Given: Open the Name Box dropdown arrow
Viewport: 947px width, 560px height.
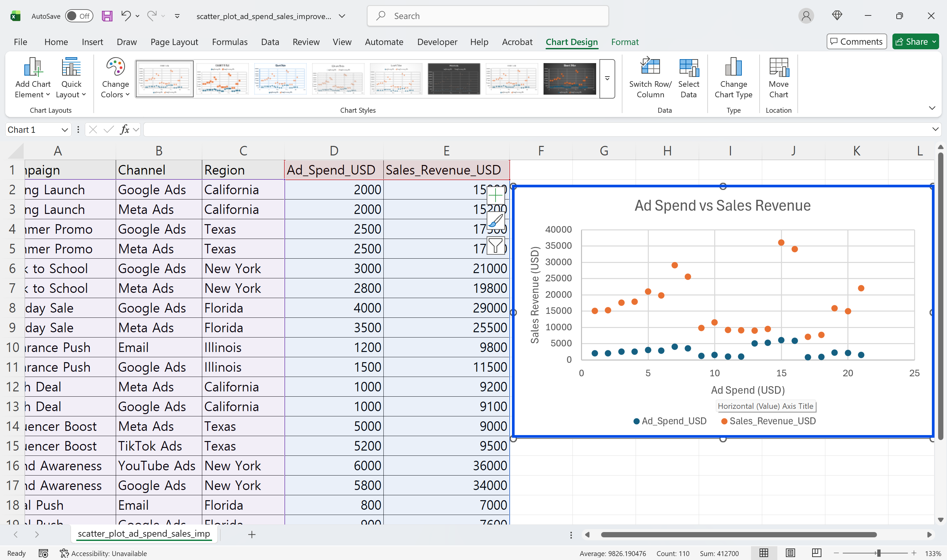Looking at the screenshot, I should pos(64,130).
